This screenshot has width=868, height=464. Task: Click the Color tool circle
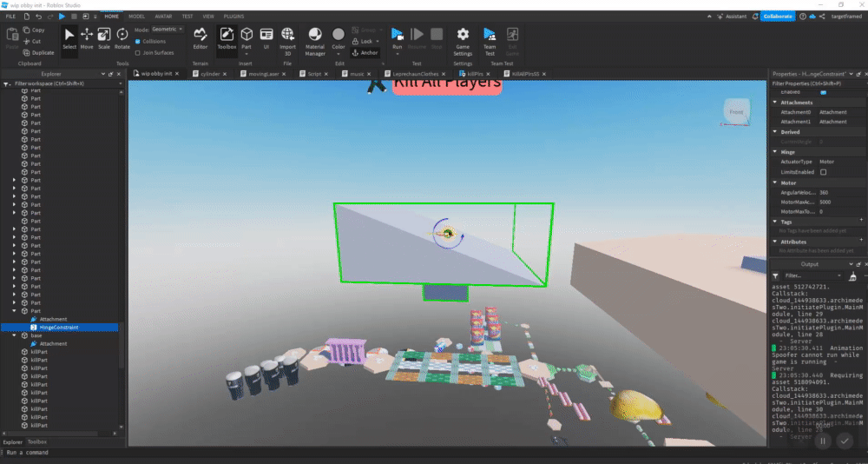tap(339, 35)
